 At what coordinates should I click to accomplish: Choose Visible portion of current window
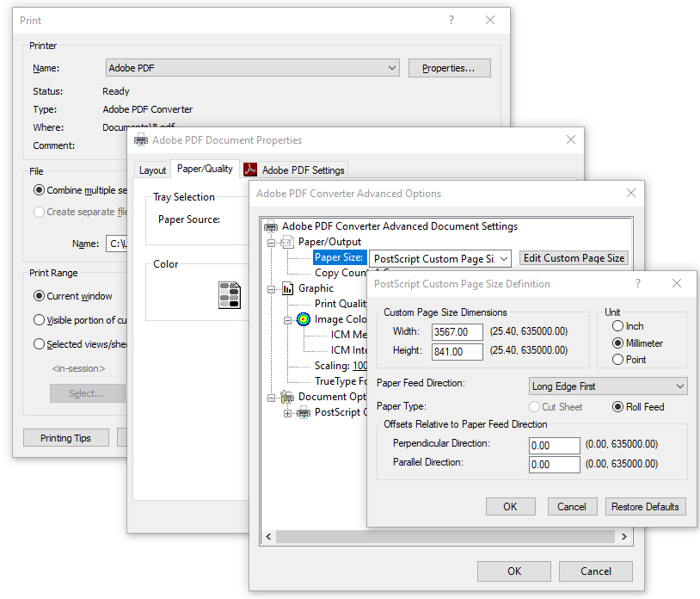pyautogui.click(x=40, y=320)
